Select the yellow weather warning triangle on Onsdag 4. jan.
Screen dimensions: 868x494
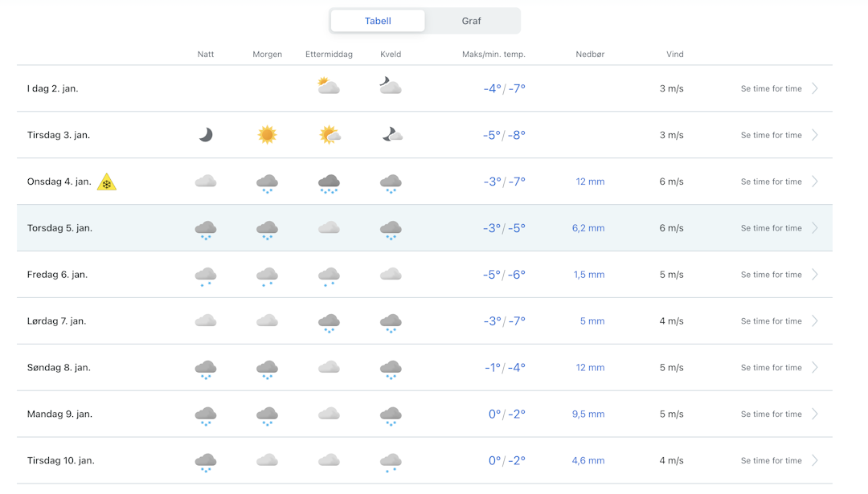[x=107, y=182]
